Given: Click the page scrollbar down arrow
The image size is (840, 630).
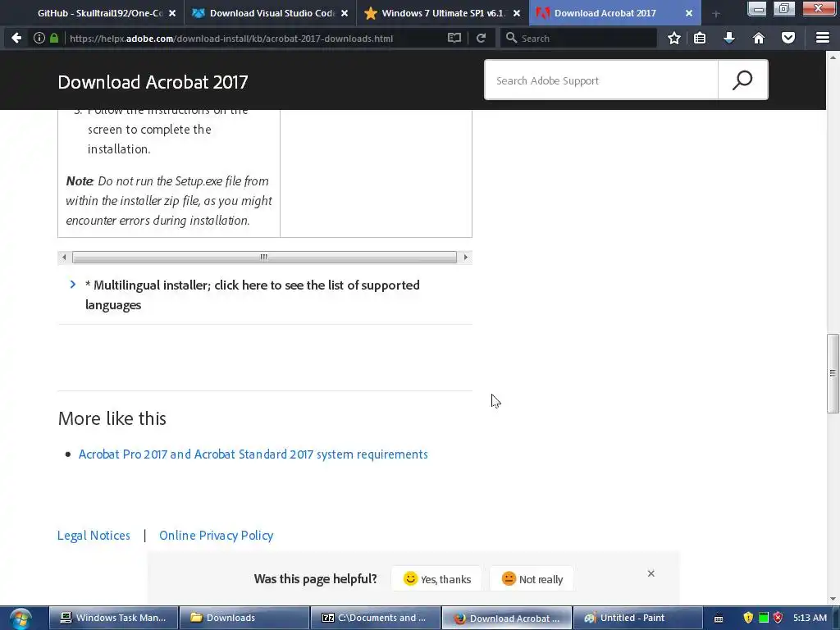Looking at the screenshot, I should coord(833,599).
